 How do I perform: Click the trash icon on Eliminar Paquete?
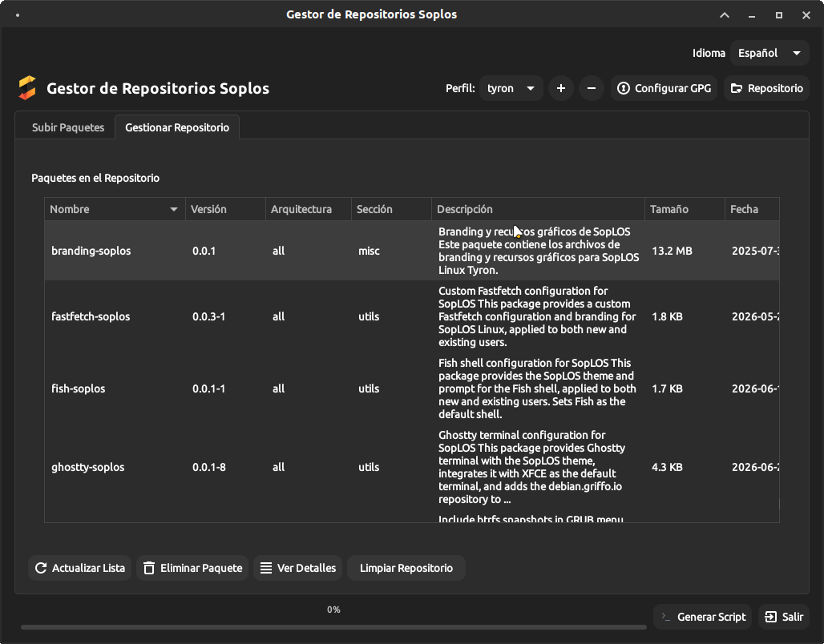[149, 568]
